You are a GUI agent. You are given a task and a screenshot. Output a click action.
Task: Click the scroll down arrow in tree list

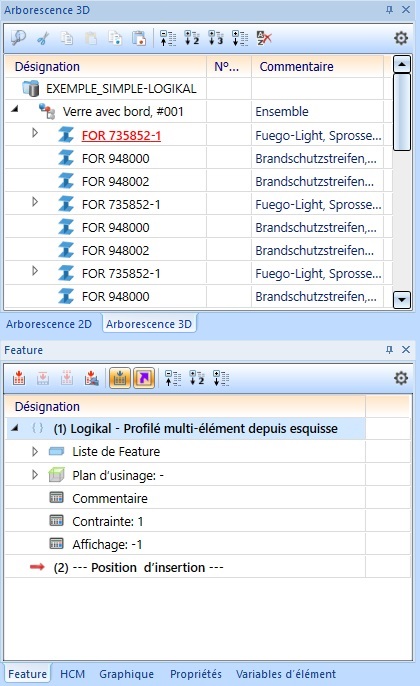[x=402, y=300]
